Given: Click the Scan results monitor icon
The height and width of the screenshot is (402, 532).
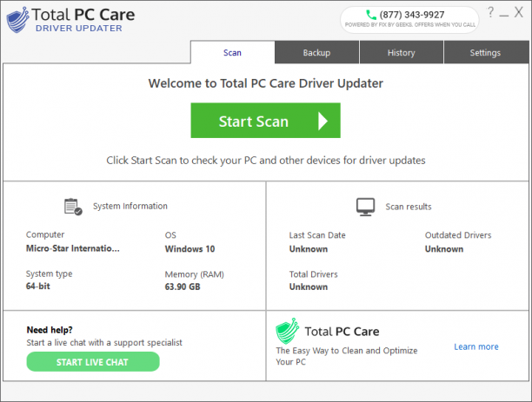Looking at the screenshot, I should [365, 207].
